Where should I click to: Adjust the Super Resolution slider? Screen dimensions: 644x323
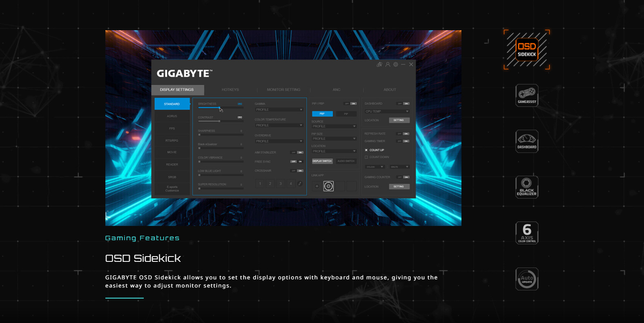pyautogui.click(x=221, y=188)
